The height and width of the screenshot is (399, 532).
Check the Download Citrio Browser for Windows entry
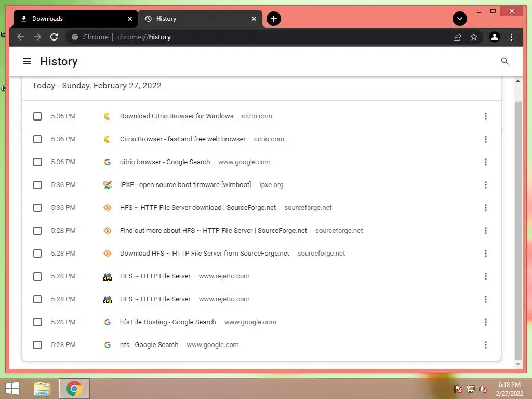[x=37, y=116]
